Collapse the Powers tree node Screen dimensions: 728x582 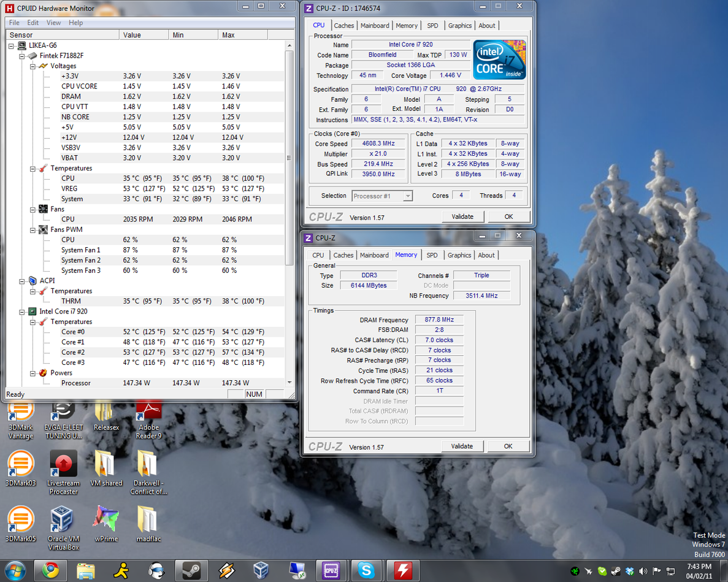(x=33, y=373)
